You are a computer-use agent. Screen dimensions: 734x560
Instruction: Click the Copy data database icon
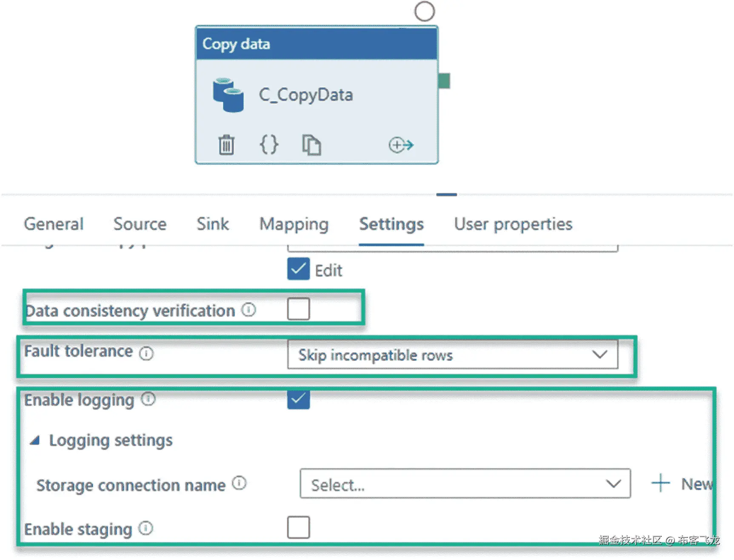[228, 95]
